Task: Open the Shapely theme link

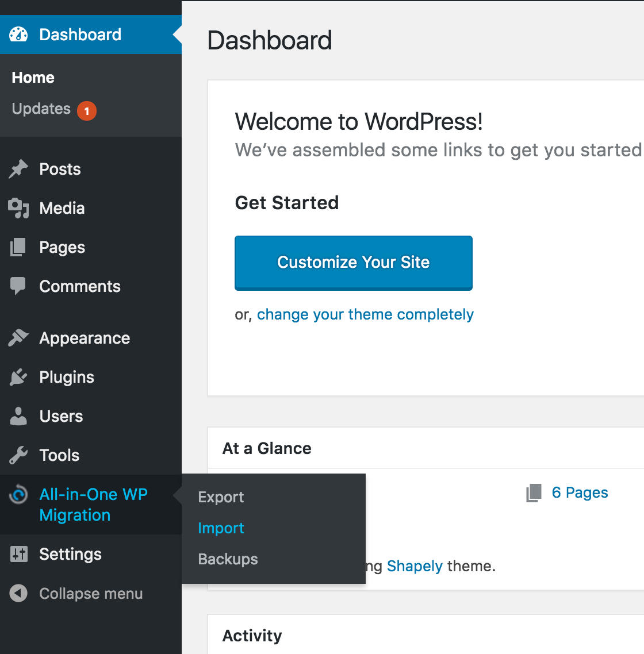Action: click(x=415, y=566)
